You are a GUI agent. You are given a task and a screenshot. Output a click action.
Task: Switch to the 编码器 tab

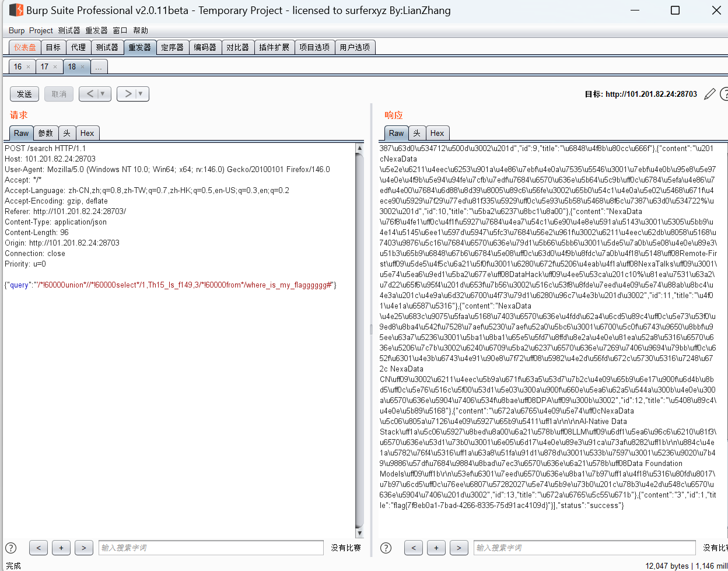(205, 47)
